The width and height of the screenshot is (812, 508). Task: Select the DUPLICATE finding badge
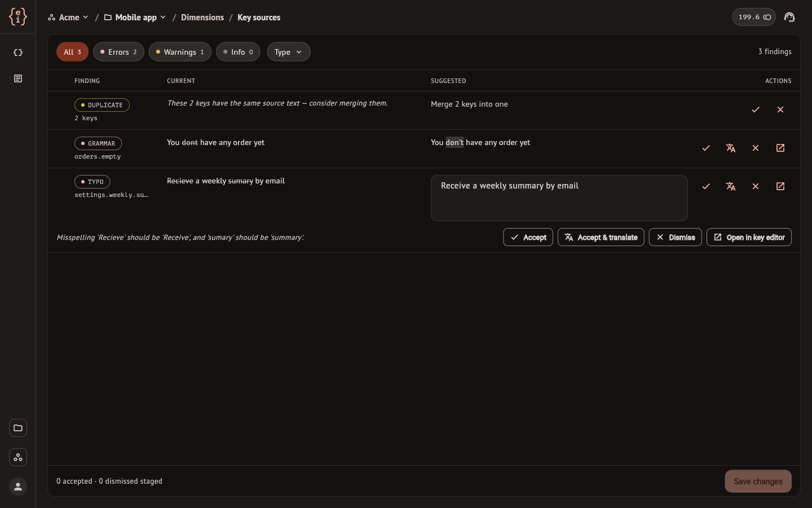[102, 105]
